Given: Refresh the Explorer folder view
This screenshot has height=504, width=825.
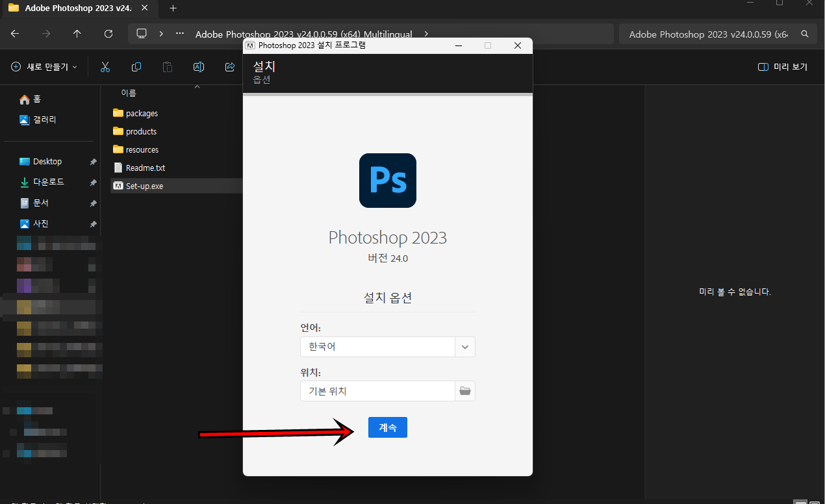Looking at the screenshot, I should tap(108, 34).
